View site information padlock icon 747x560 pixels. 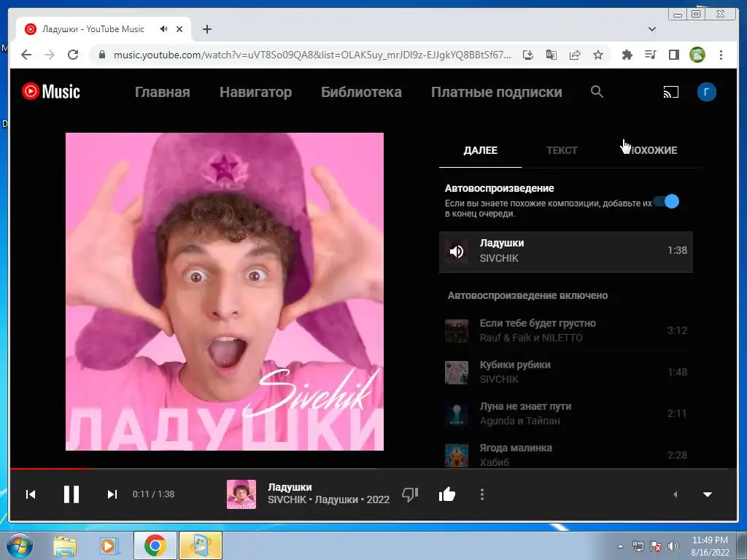(101, 55)
